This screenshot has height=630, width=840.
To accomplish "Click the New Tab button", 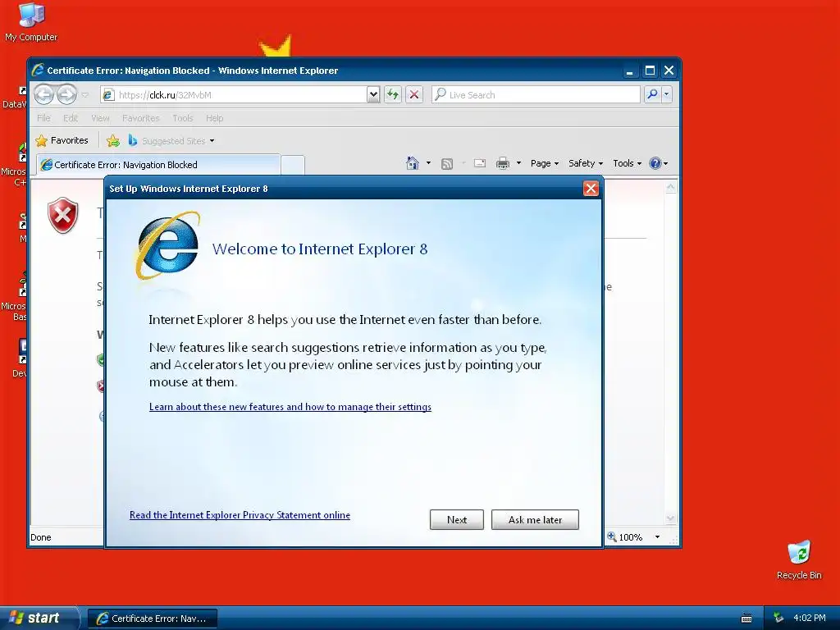I will click(293, 165).
